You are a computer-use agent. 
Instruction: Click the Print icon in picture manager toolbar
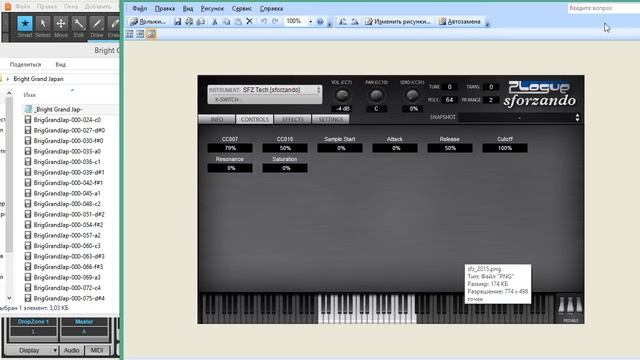[189, 22]
